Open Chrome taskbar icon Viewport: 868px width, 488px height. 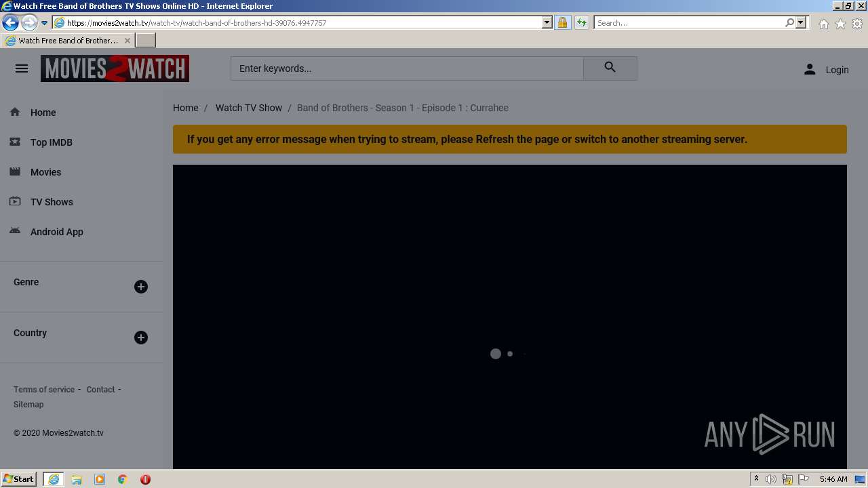click(x=123, y=479)
